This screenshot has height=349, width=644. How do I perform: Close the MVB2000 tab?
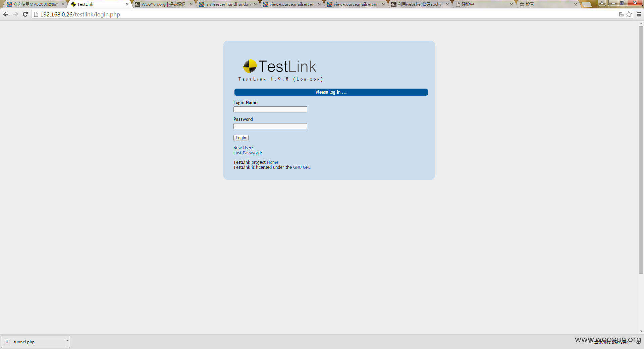tap(63, 4)
